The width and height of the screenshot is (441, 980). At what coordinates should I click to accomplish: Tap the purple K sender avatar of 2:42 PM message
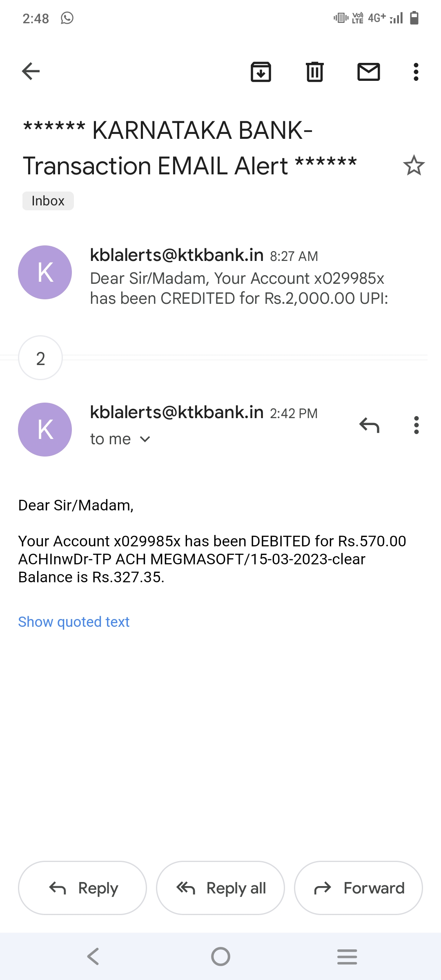point(45,430)
